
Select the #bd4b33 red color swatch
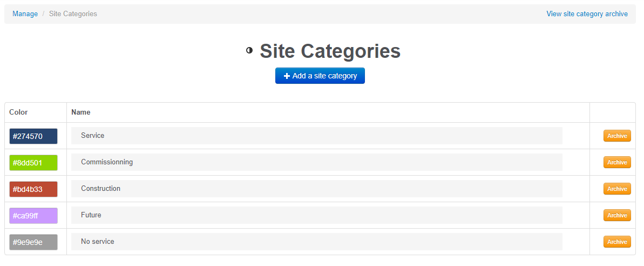pos(33,189)
